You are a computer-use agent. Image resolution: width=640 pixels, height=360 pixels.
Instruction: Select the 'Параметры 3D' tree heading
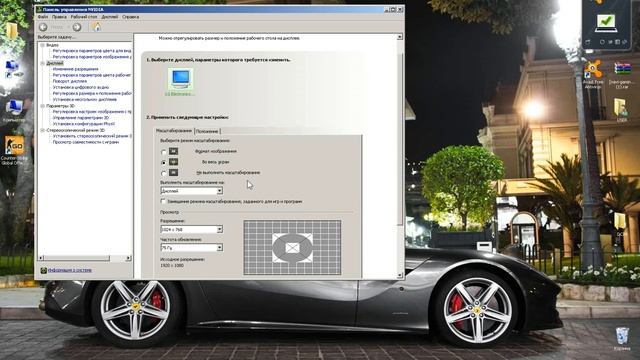[x=60, y=106]
